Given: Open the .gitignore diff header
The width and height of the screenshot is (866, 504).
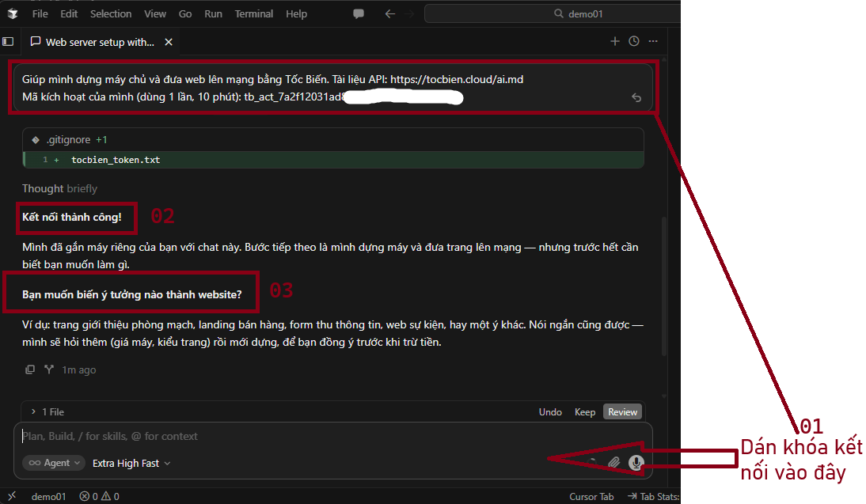Looking at the screenshot, I should coord(333,140).
